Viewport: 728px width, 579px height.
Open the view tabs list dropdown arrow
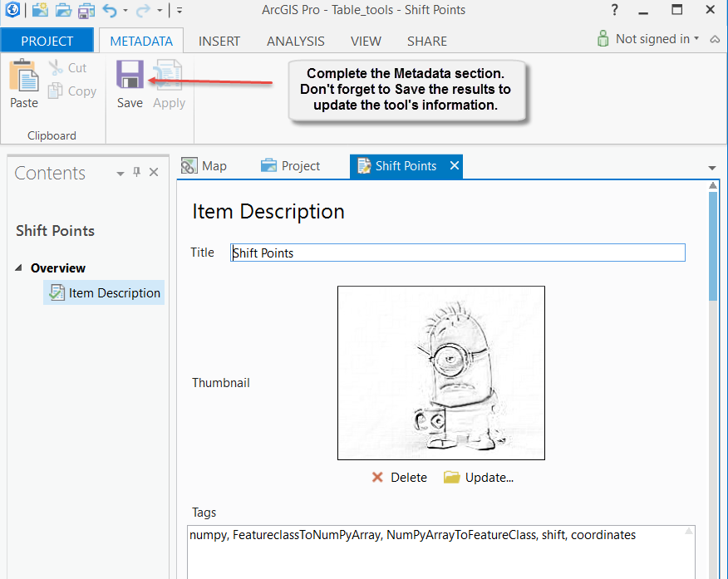click(x=712, y=168)
